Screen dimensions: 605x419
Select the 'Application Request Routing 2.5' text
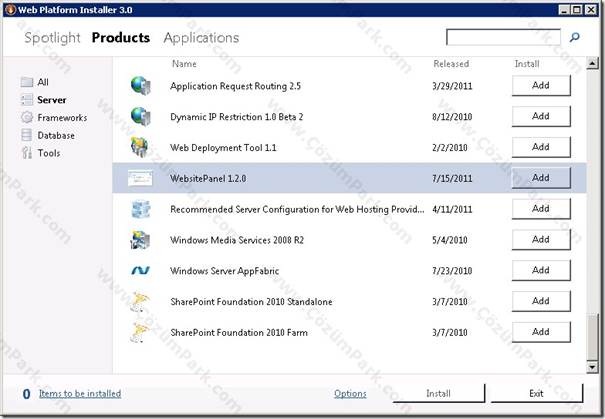pyautogui.click(x=235, y=86)
